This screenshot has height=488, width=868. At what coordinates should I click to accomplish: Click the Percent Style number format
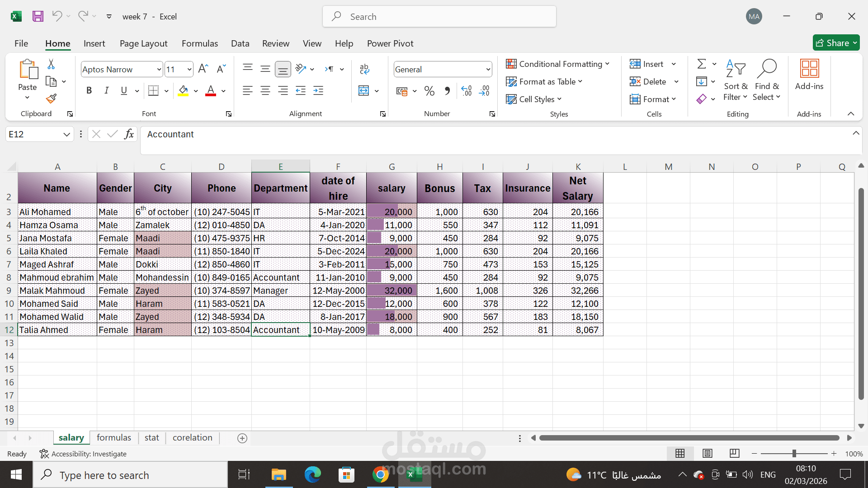pyautogui.click(x=429, y=91)
